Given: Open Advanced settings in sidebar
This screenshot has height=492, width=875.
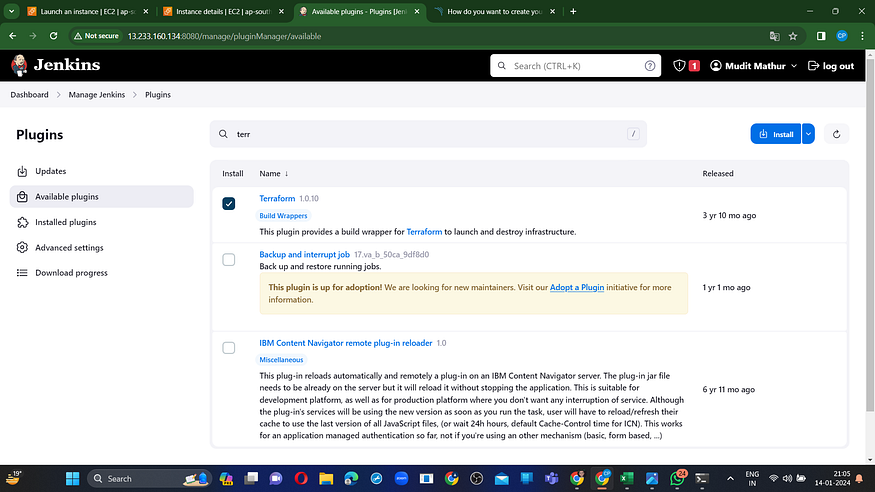Looking at the screenshot, I should [x=102, y=247].
